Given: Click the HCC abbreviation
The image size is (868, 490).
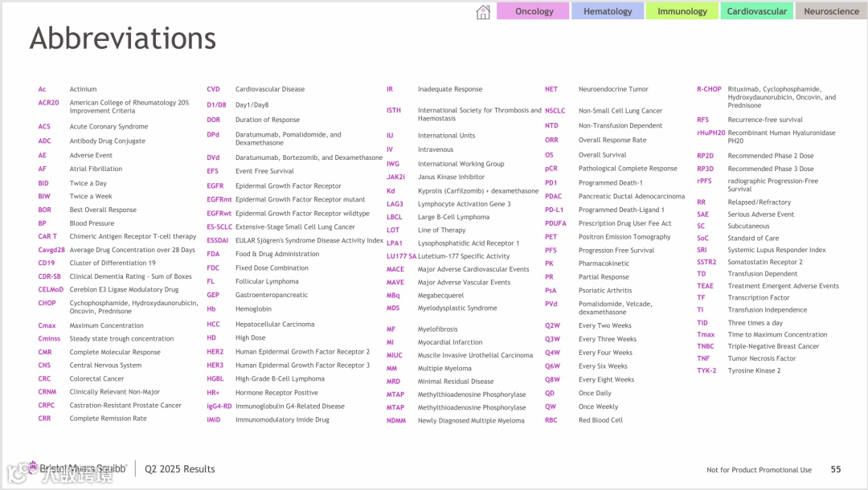Looking at the screenshot, I should 213,324.
